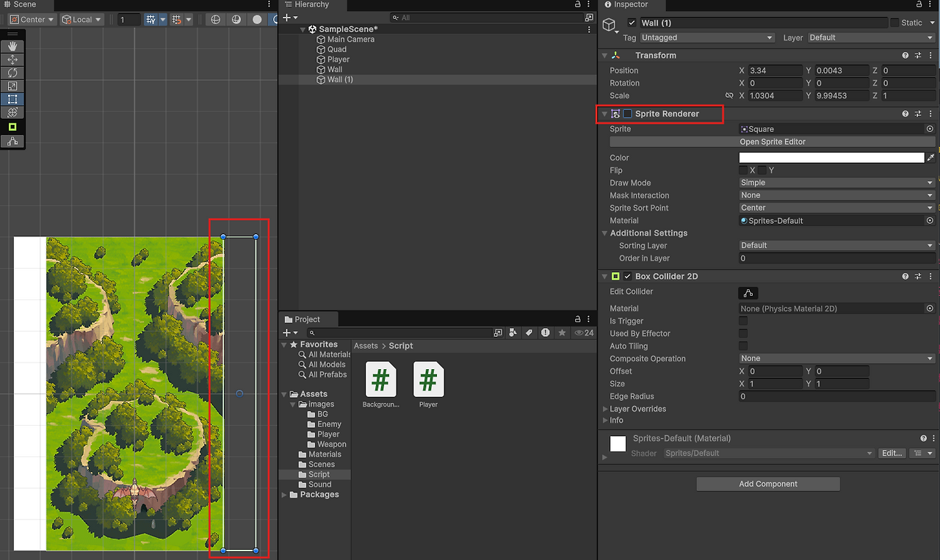Open the Layer dropdown showing Default
Viewport: 940px width, 560px height.
click(x=871, y=37)
